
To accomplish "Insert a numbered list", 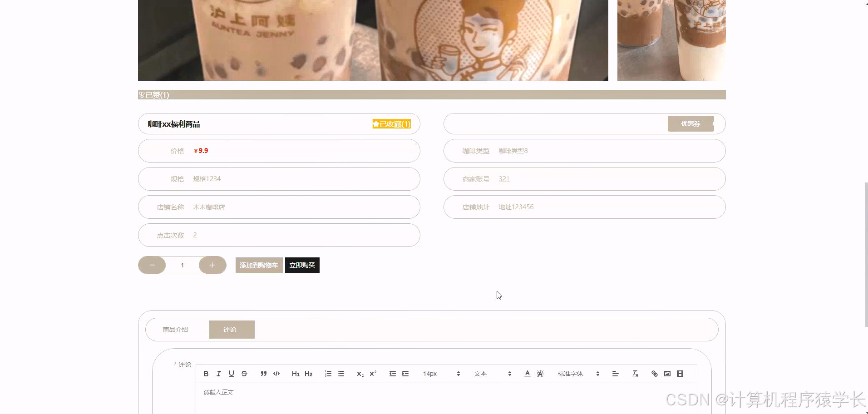I will (328, 374).
